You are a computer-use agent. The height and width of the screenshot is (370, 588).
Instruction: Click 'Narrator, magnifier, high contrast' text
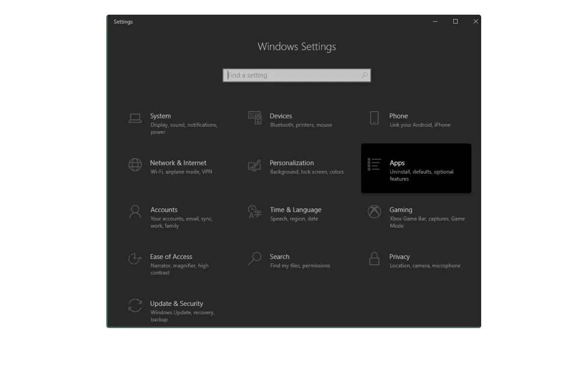pos(180,269)
